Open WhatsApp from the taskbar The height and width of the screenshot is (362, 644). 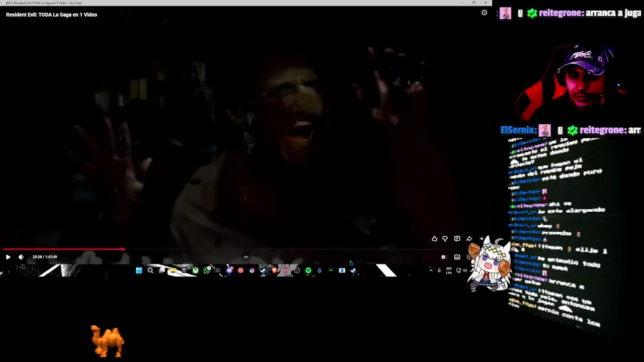pos(207,270)
